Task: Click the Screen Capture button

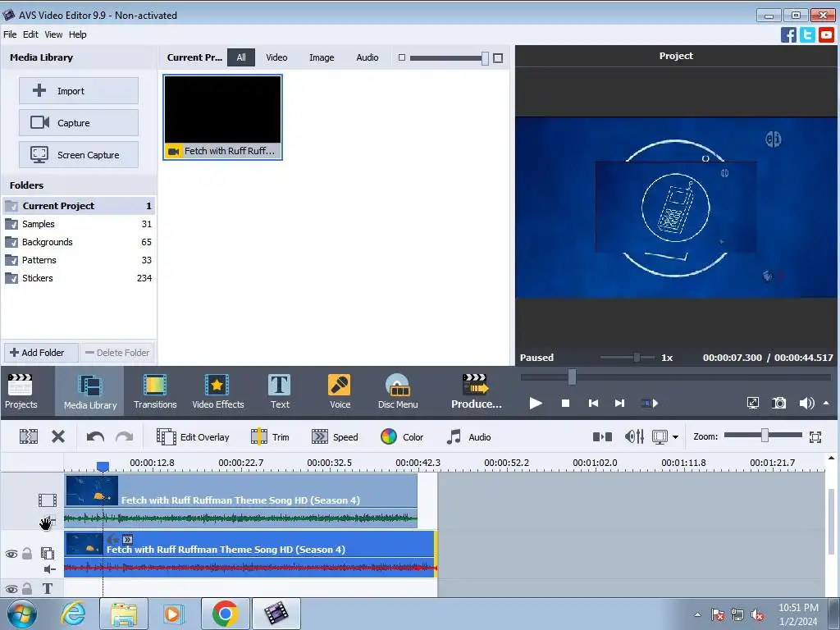Action: coord(79,155)
